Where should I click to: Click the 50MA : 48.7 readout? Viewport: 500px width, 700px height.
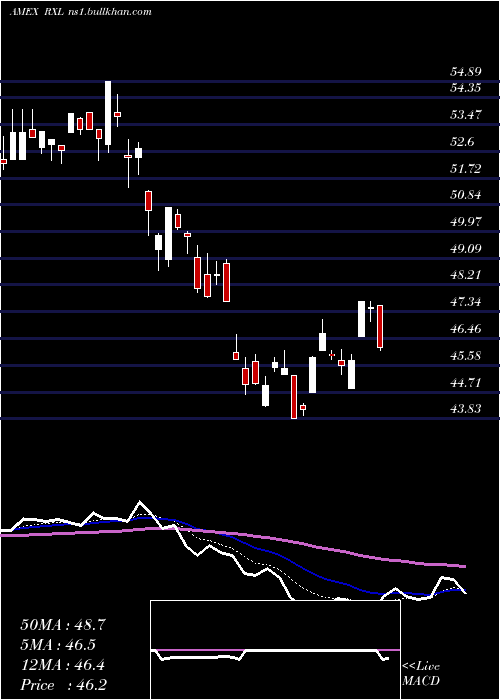click(63, 625)
